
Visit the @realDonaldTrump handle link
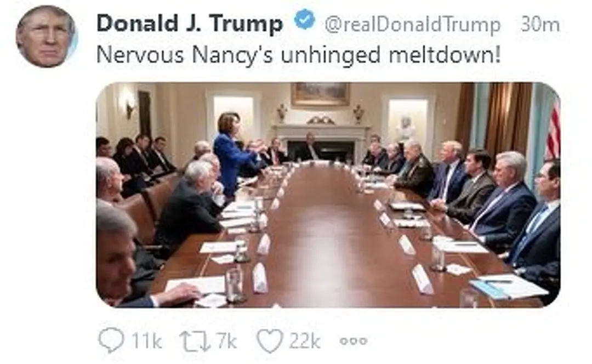(x=412, y=25)
